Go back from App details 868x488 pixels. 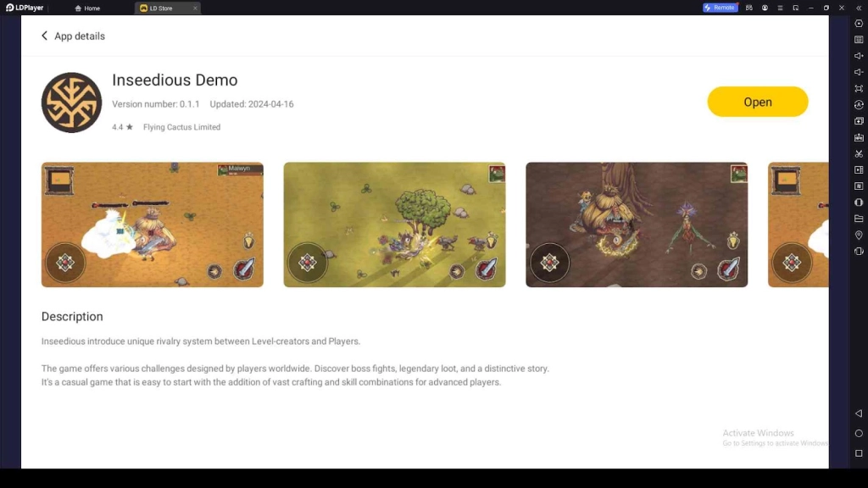(44, 36)
